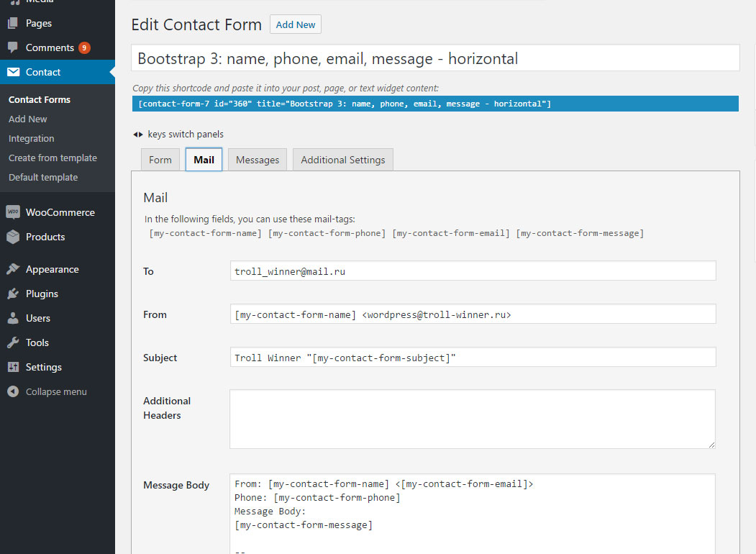Click the Tools wrench icon
The height and width of the screenshot is (554, 756).
click(13, 342)
